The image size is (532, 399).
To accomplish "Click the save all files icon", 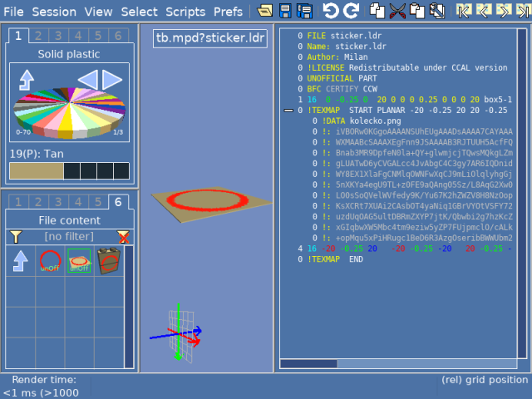I will [304, 11].
